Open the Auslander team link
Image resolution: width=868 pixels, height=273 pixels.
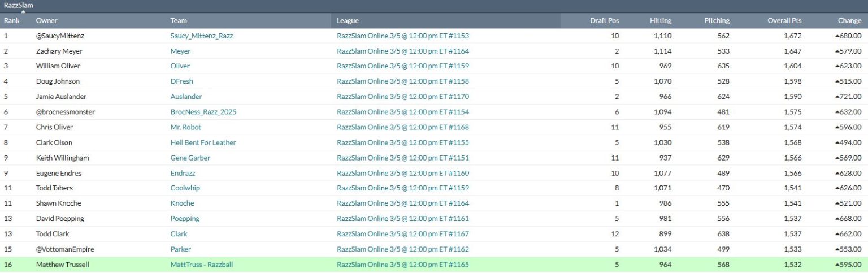click(186, 97)
